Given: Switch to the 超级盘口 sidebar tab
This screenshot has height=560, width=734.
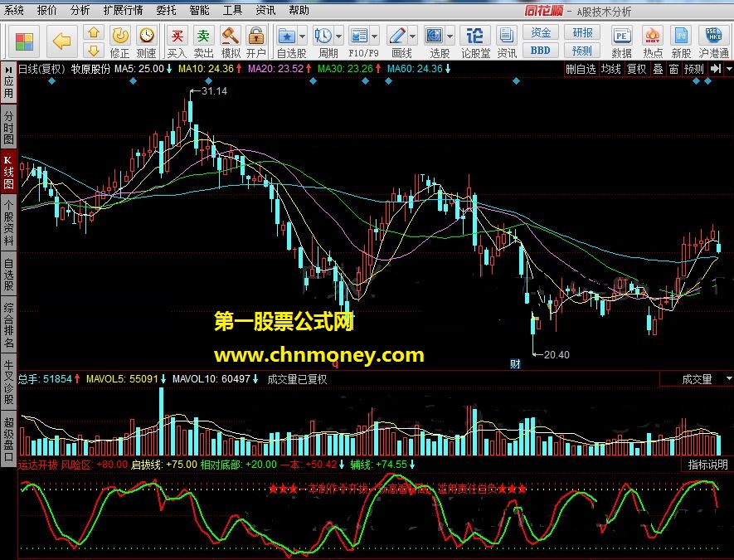Looking at the screenshot, I should tap(8, 439).
